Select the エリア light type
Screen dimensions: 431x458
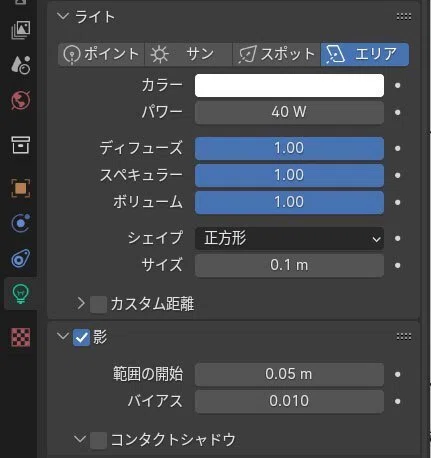[x=365, y=54]
